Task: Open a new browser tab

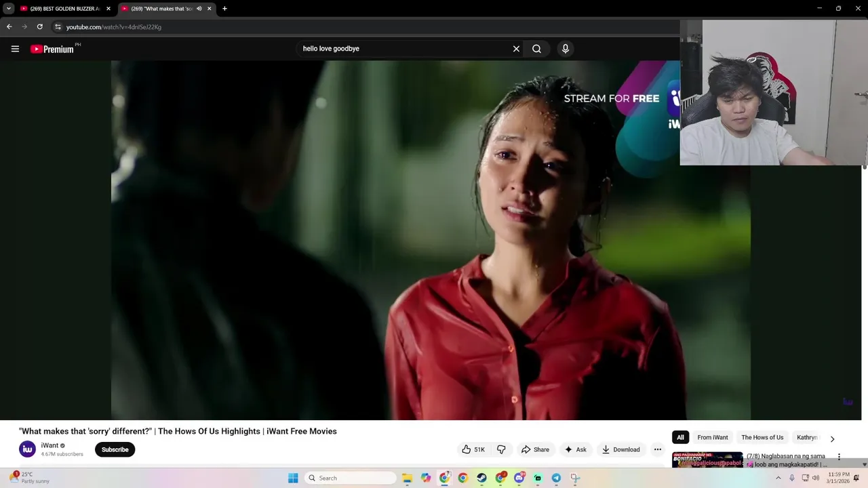Action: click(224, 9)
